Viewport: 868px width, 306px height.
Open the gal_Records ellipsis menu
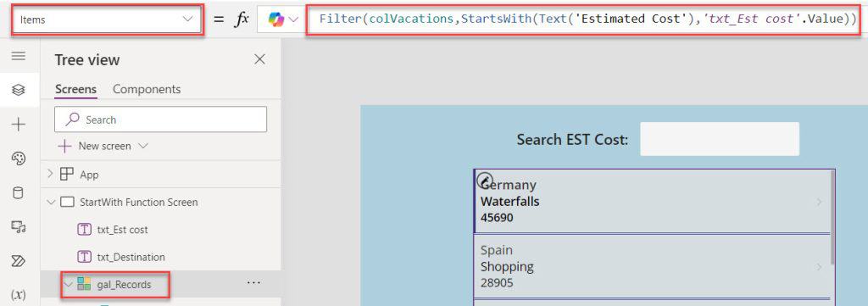tap(253, 283)
